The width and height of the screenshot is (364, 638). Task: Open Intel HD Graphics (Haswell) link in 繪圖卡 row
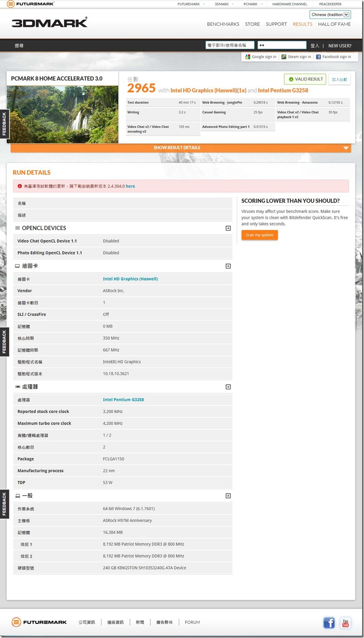click(130, 279)
